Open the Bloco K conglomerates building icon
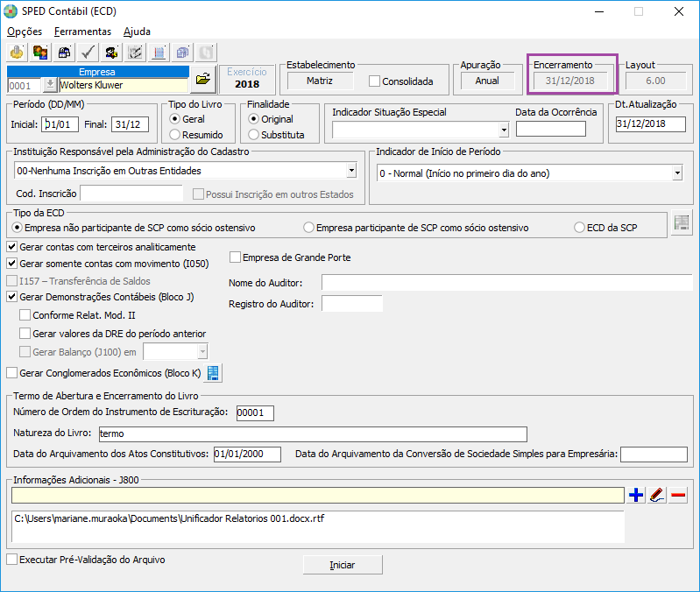 [213, 373]
